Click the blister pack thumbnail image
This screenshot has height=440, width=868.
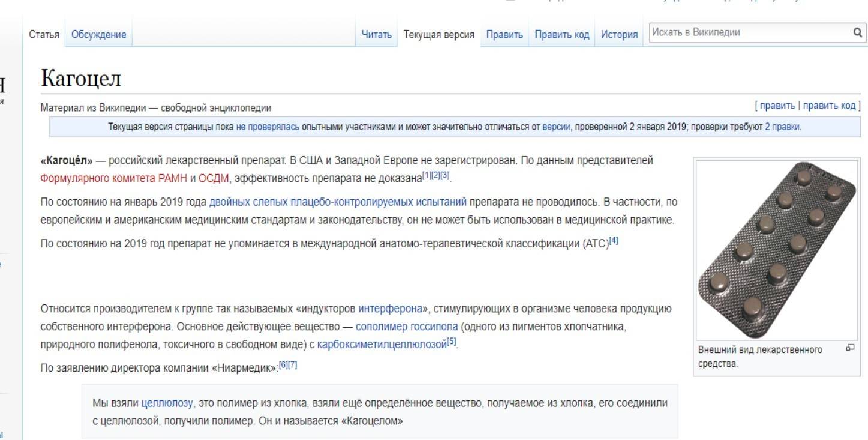tap(777, 250)
